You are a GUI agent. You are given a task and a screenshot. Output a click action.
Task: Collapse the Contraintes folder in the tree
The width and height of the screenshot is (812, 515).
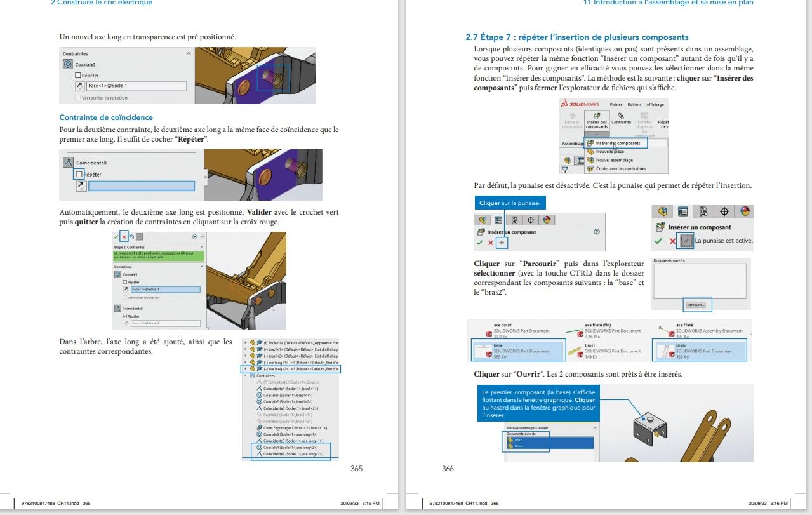pos(246,375)
